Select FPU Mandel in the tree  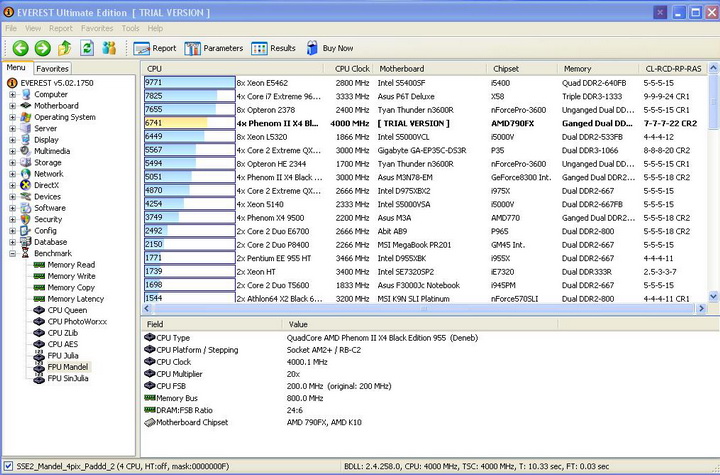click(68, 367)
